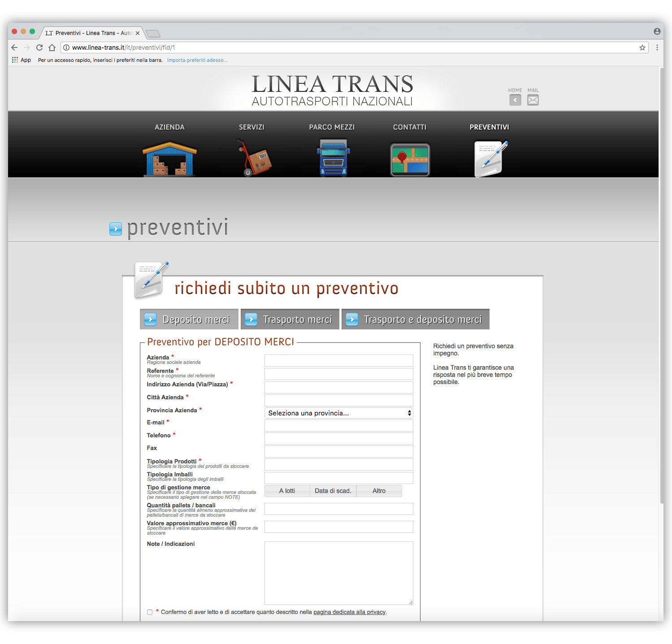Click browser forward arrow button

tap(27, 48)
